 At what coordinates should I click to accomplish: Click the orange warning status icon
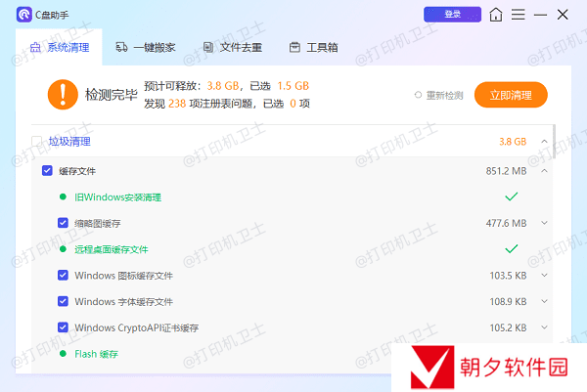point(63,94)
